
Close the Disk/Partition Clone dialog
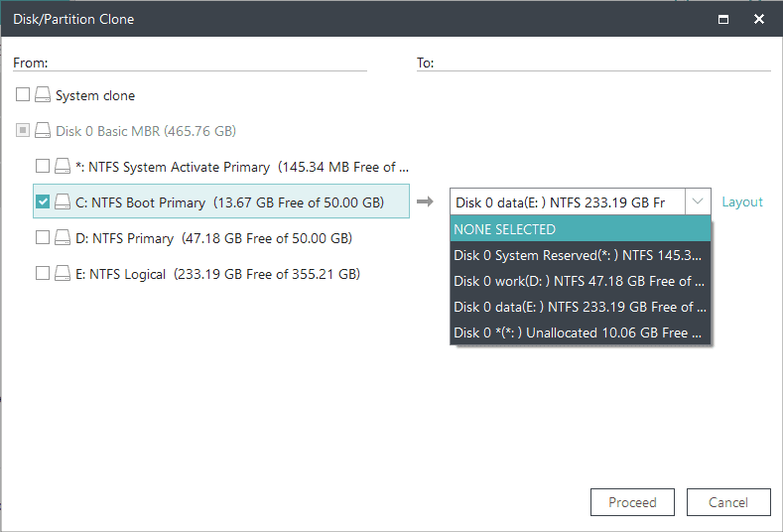point(759,19)
